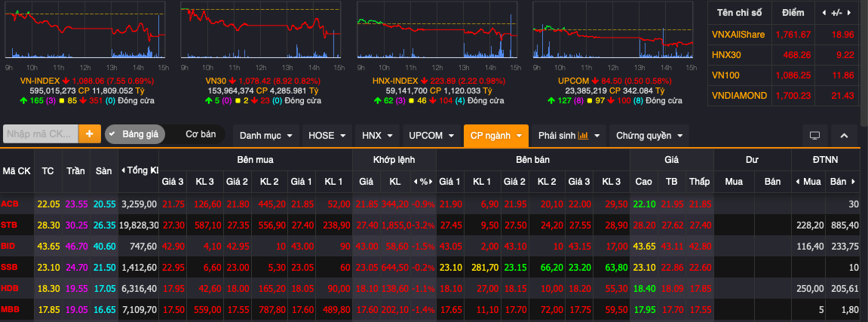Click the MBB stock symbol
Screen dimensions: 868x322
pos(9,309)
